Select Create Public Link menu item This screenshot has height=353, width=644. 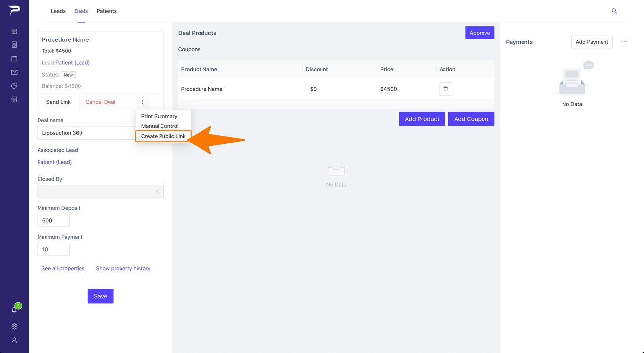pyautogui.click(x=163, y=136)
